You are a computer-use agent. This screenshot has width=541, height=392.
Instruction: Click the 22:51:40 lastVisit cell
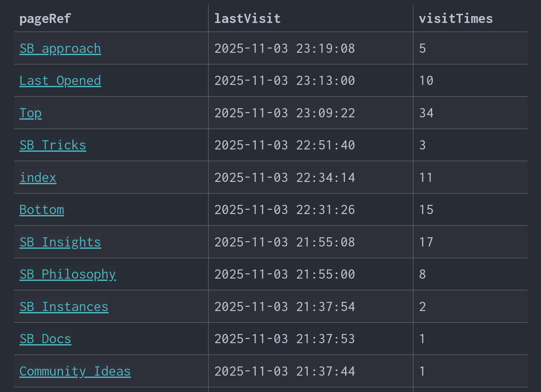click(x=284, y=145)
